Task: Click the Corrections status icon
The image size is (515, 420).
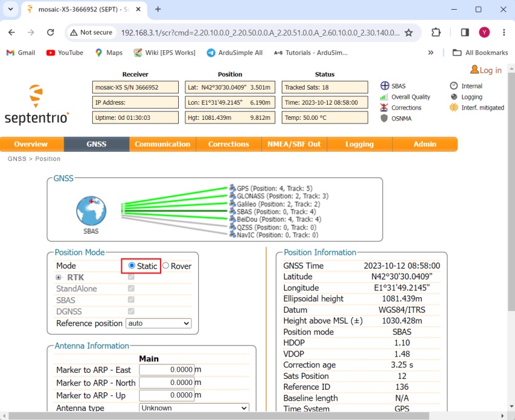Action: pos(384,108)
